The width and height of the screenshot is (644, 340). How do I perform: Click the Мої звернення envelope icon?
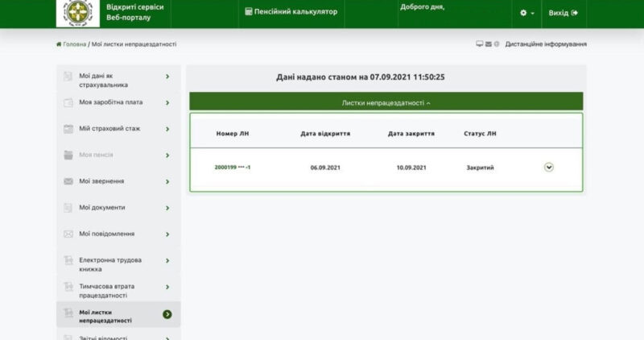(x=68, y=181)
